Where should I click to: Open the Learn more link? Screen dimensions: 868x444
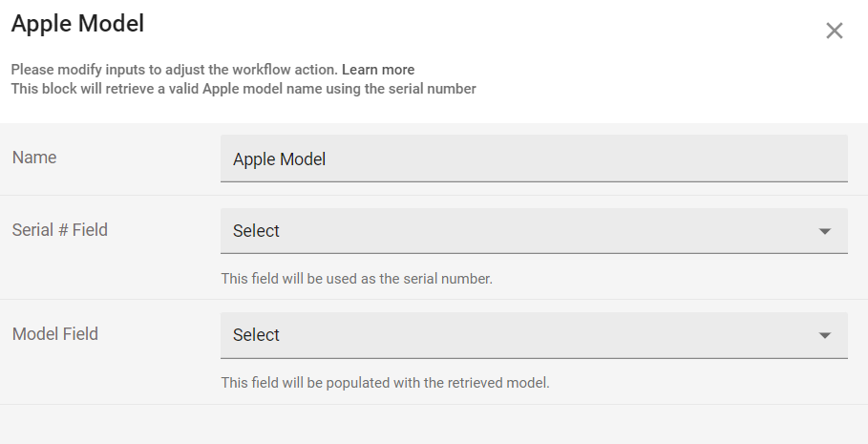pos(378,70)
